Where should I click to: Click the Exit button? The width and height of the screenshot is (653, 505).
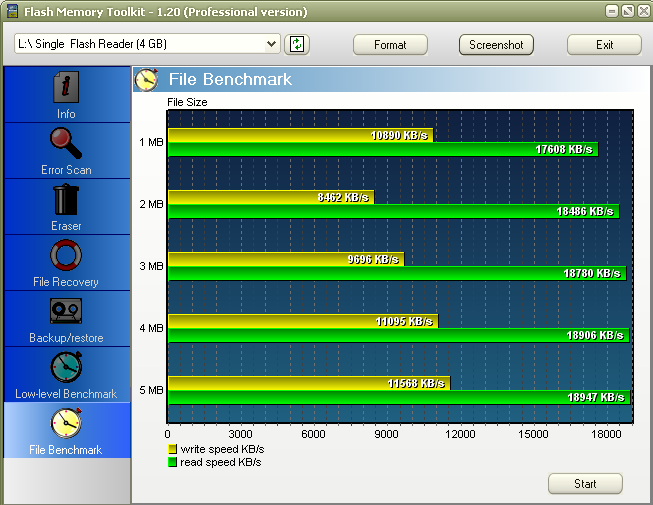pos(604,45)
